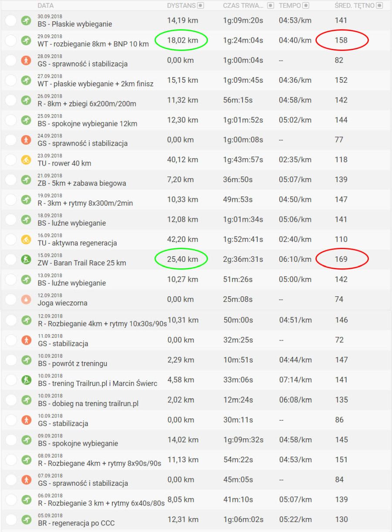Tick the selection circle for Joga wieczorna
Viewport: 392px width, 532px height.
[x=10, y=299]
